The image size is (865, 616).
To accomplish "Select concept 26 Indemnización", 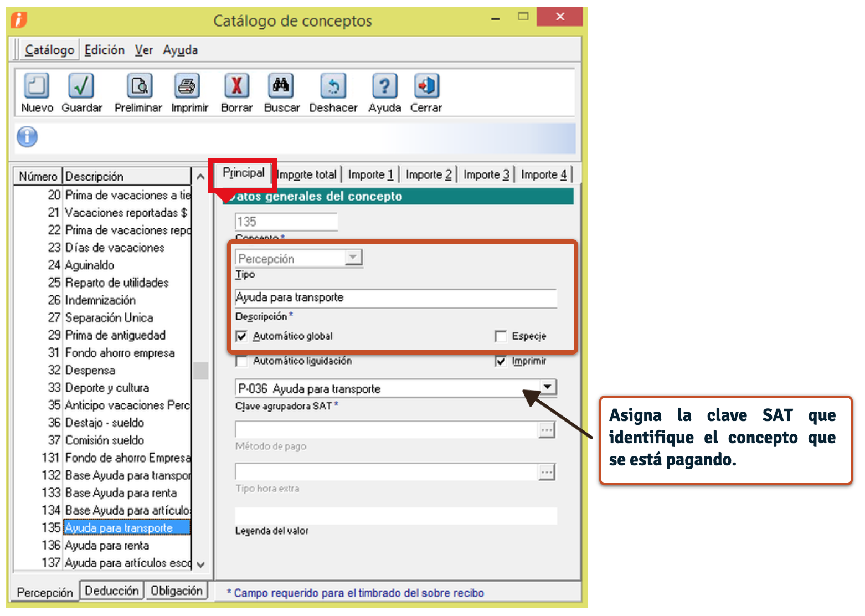I will (x=102, y=300).
